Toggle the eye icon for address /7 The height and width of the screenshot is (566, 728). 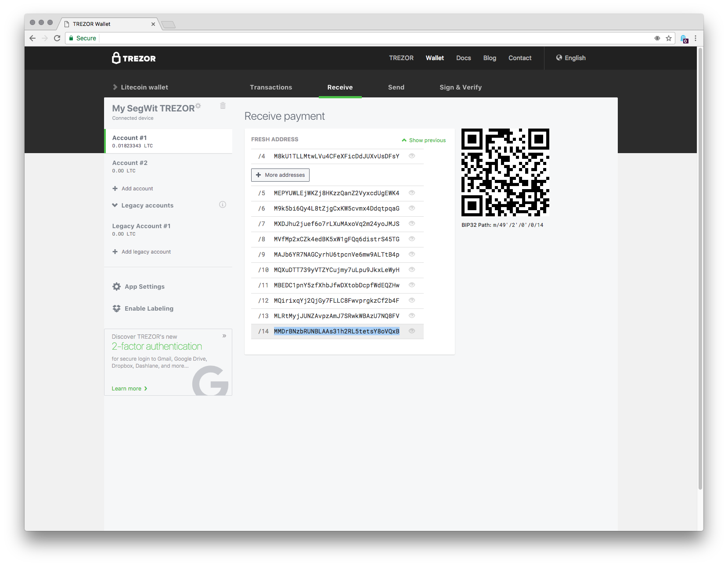[x=412, y=223]
